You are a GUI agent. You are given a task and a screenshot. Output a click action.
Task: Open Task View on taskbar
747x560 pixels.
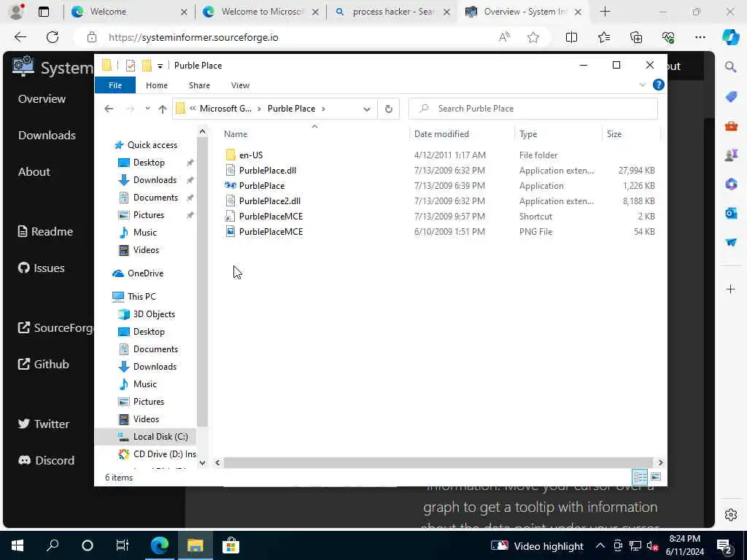(x=123, y=545)
